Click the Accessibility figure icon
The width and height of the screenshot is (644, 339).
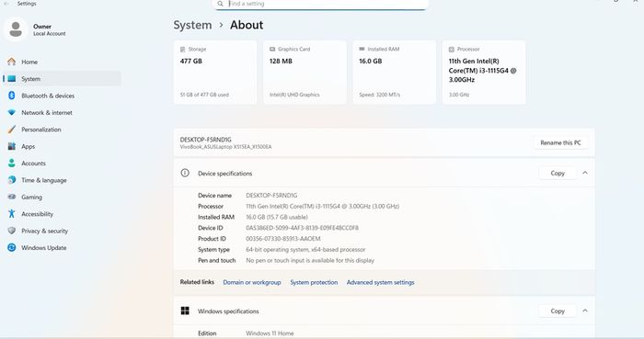point(11,213)
